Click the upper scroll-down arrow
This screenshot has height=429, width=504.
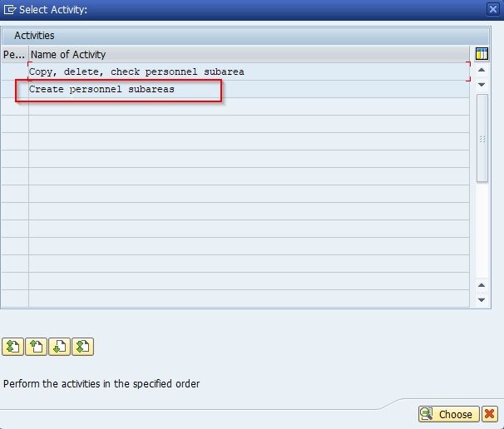(x=482, y=85)
